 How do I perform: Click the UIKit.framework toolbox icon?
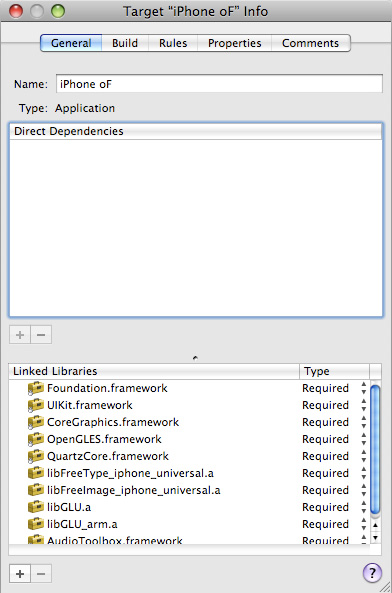tap(36, 405)
